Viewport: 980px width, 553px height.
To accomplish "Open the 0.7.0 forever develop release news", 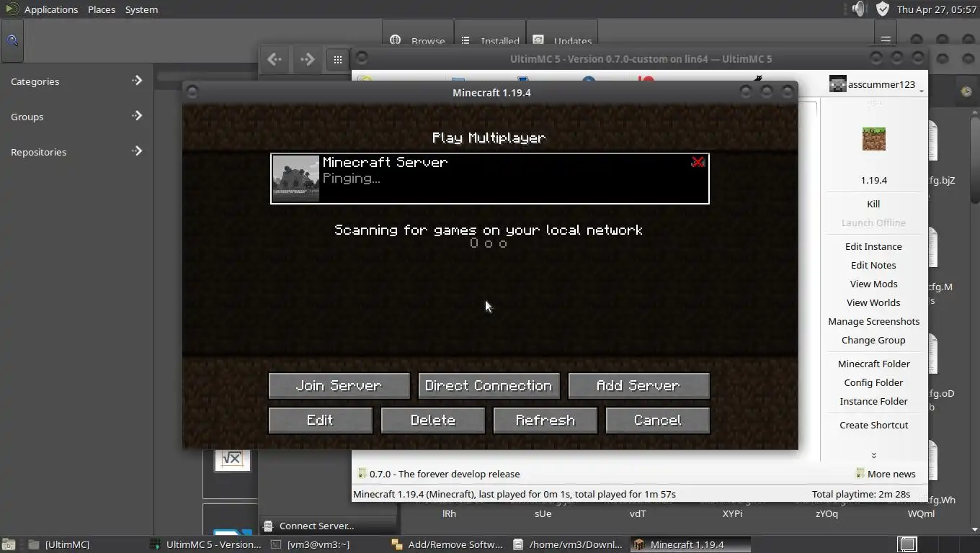I will (x=445, y=474).
